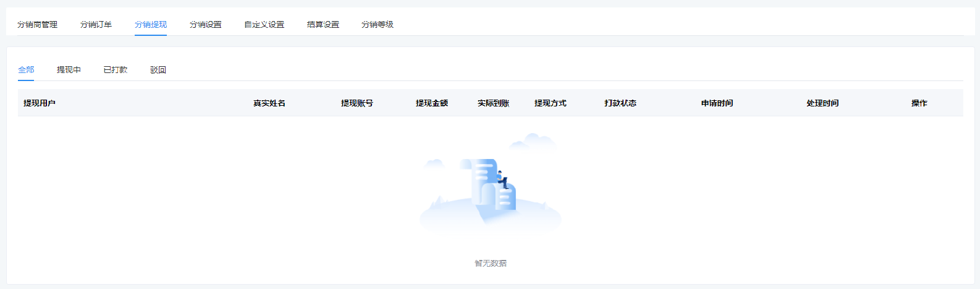Click the 打款状态 column header
The width and height of the screenshot is (980, 289).
(x=620, y=103)
